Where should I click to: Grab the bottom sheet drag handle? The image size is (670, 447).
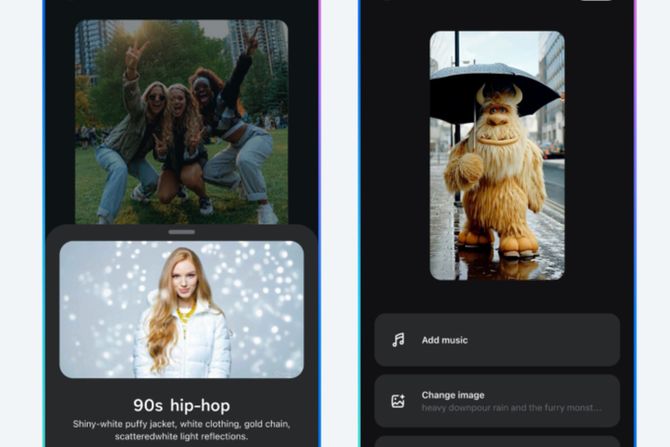point(182,232)
